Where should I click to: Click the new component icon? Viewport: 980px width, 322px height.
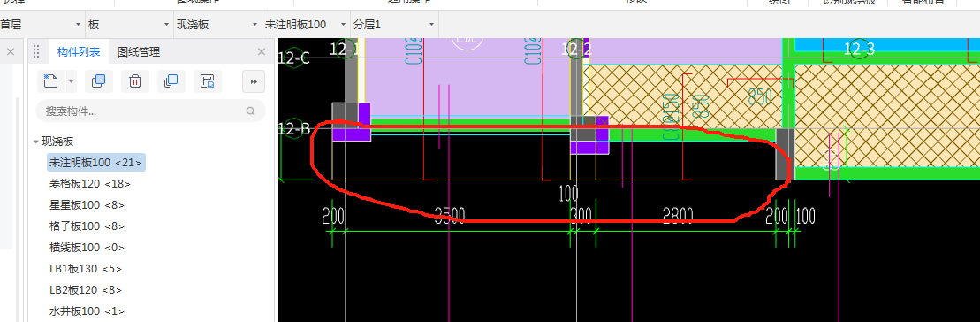[50, 81]
